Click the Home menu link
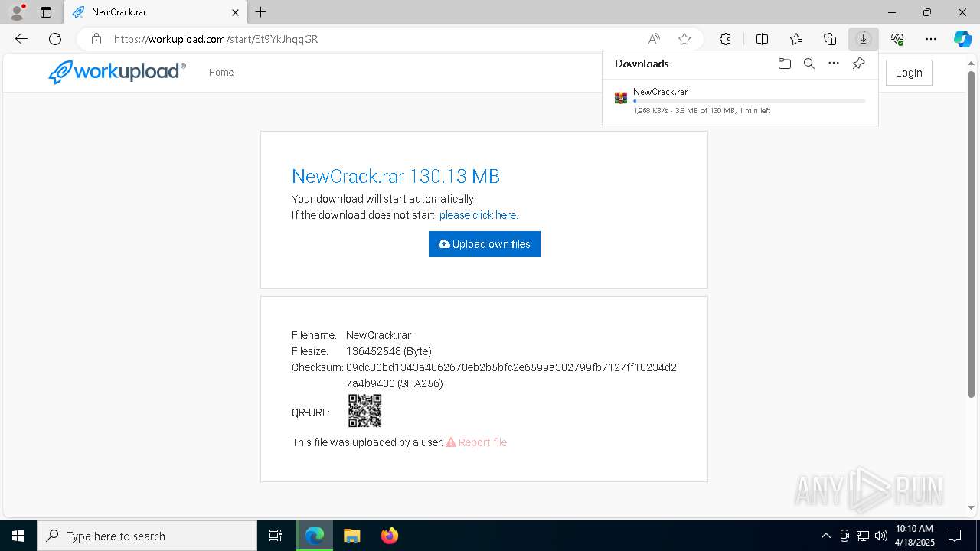Image resolution: width=980 pixels, height=551 pixels. (221, 73)
